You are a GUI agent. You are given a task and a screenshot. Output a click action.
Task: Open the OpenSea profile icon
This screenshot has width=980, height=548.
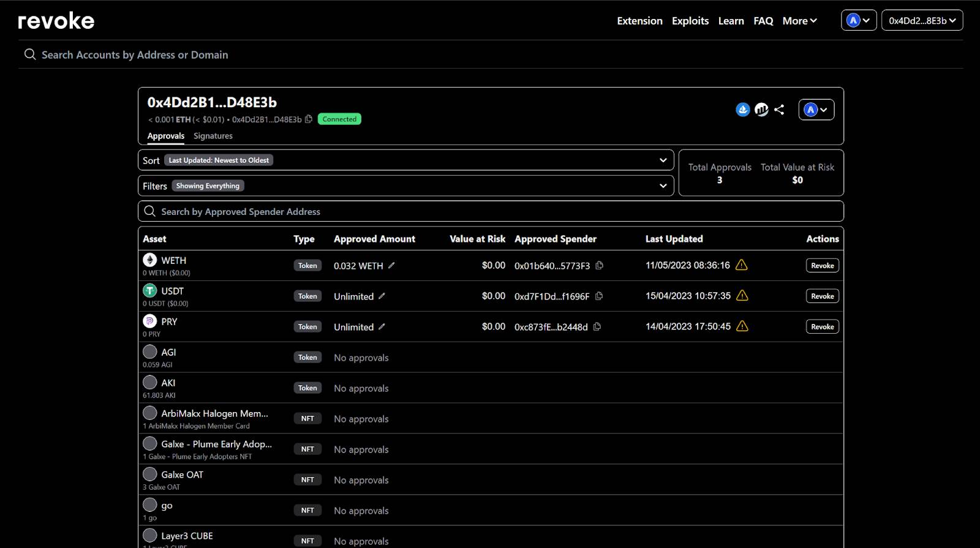click(x=742, y=110)
